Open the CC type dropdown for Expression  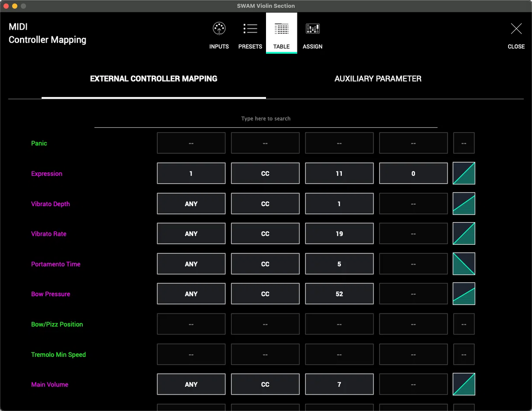pos(265,173)
